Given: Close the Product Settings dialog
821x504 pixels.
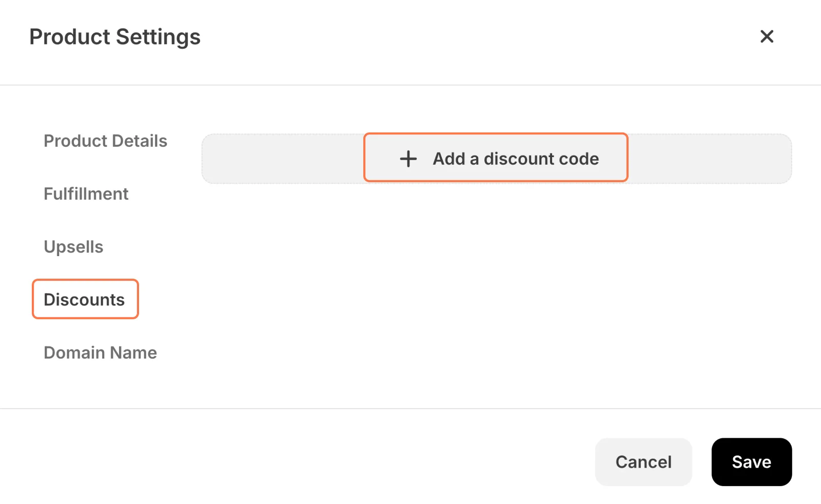Looking at the screenshot, I should (767, 36).
